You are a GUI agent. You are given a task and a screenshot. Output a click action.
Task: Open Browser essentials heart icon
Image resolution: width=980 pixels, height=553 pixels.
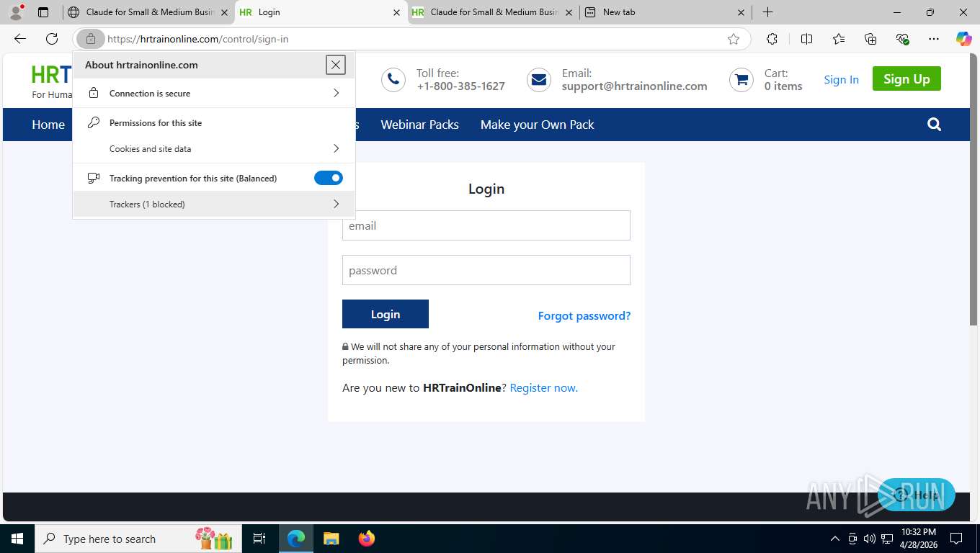coord(902,39)
